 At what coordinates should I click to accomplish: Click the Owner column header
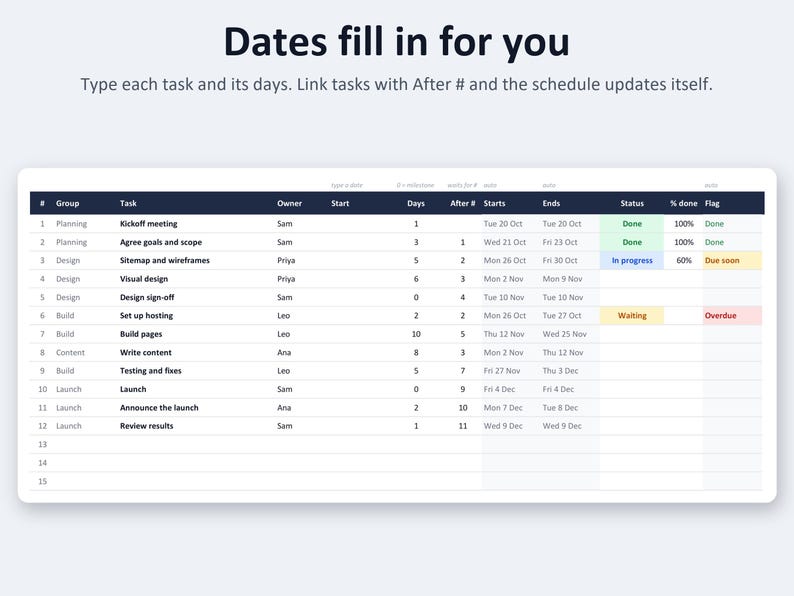tap(289, 203)
